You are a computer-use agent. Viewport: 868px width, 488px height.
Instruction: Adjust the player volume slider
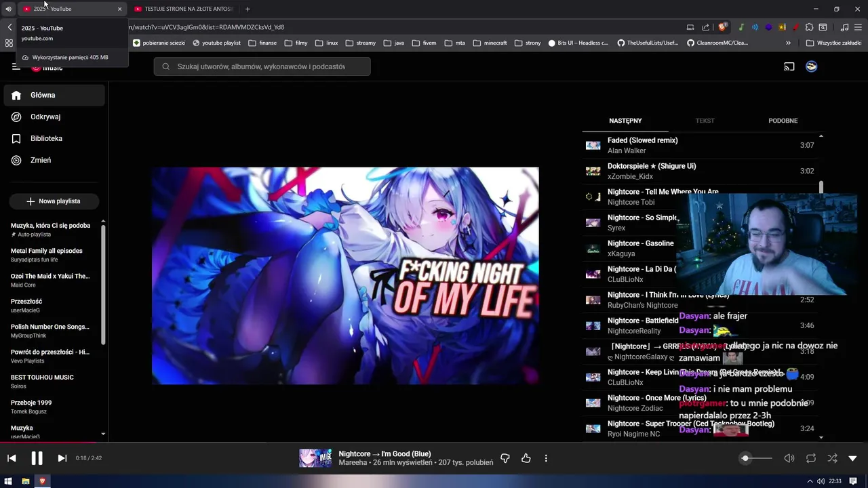point(756,458)
